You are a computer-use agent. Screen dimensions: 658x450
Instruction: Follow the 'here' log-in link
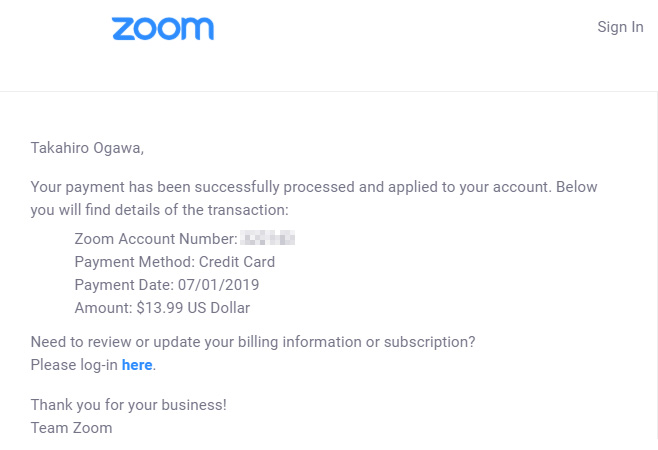click(137, 365)
